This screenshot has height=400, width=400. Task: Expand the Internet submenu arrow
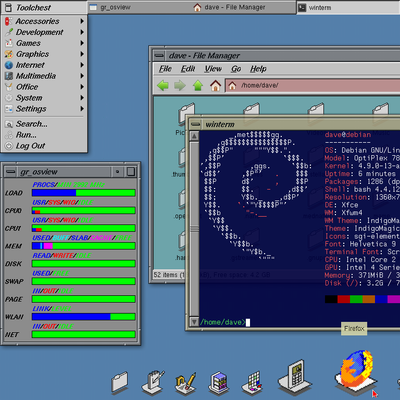coord(82,65)
